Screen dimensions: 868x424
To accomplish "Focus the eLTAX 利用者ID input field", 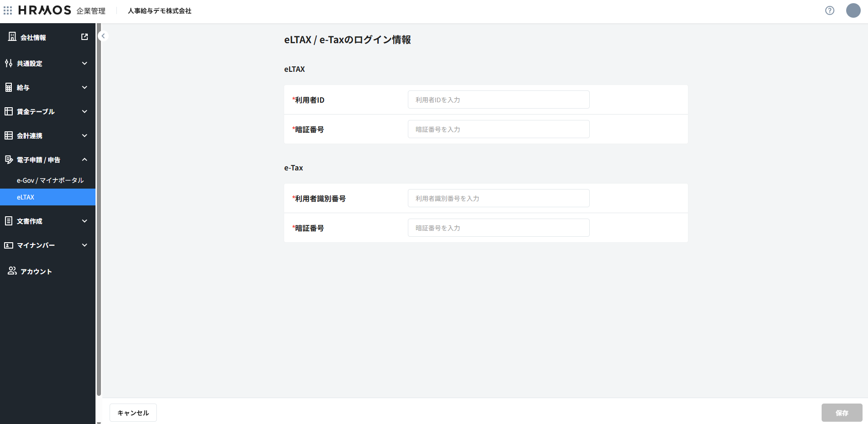I will coord(498,100).
